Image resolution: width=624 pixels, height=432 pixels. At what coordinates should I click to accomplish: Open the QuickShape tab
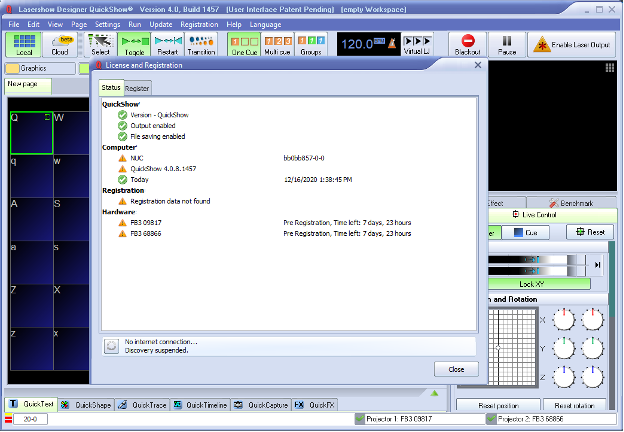click(x=87, y=405)
